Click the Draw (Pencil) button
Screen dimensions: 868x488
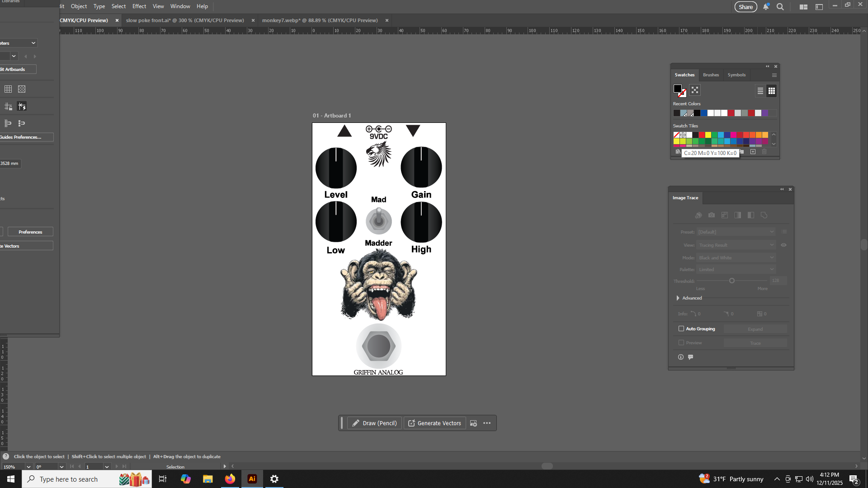pos(374,423)
